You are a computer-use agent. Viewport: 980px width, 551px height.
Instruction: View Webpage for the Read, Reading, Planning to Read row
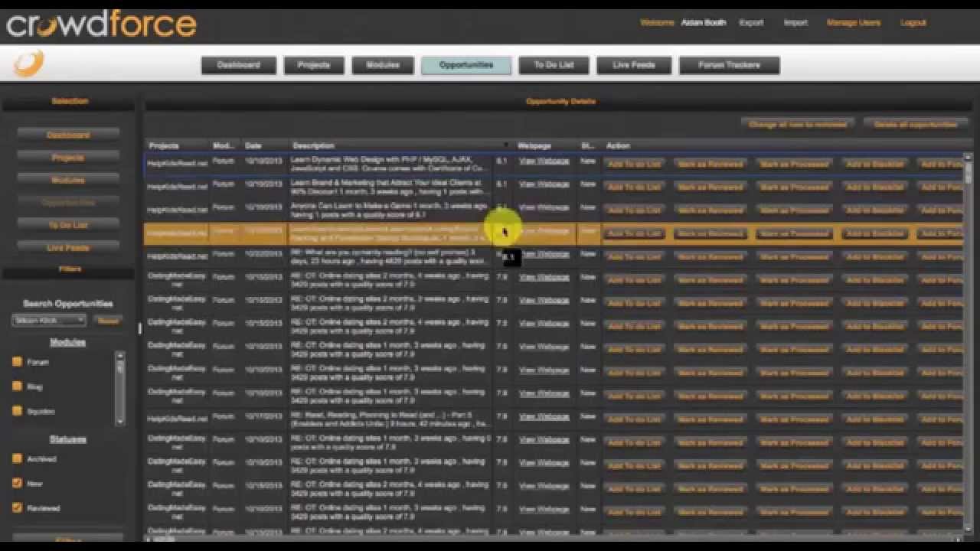[x=544, y=417]
